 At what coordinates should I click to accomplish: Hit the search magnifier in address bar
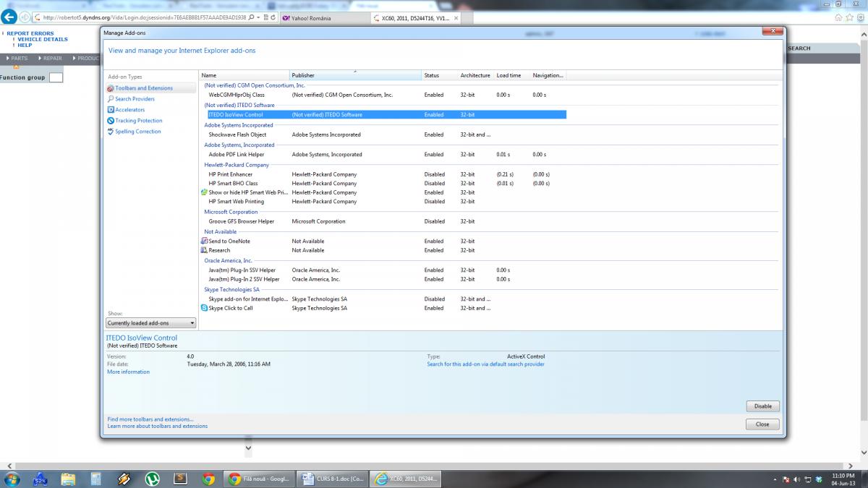pyautogui.click(x=250, y=17)
